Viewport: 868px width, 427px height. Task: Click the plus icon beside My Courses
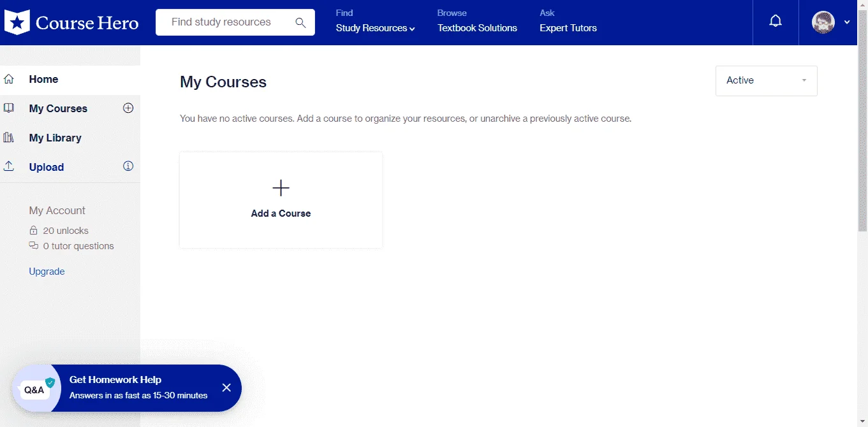coord(128,108)
